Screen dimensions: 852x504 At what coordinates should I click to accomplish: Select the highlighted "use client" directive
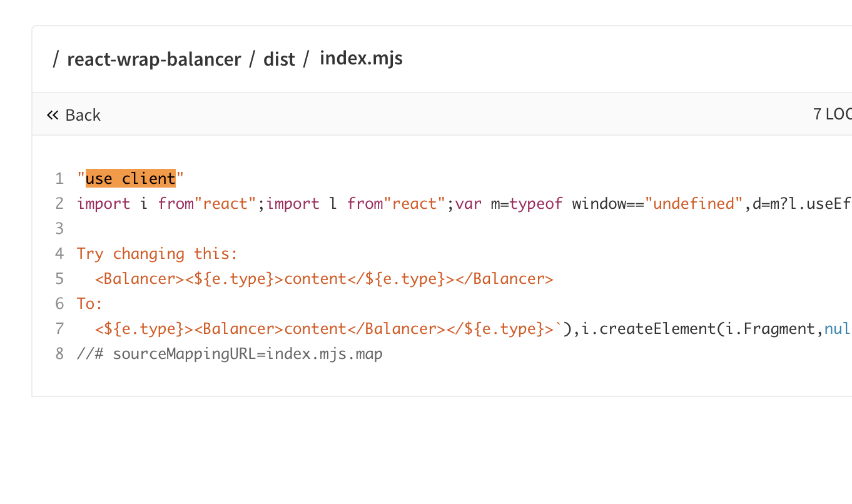(x=130, y=178)
